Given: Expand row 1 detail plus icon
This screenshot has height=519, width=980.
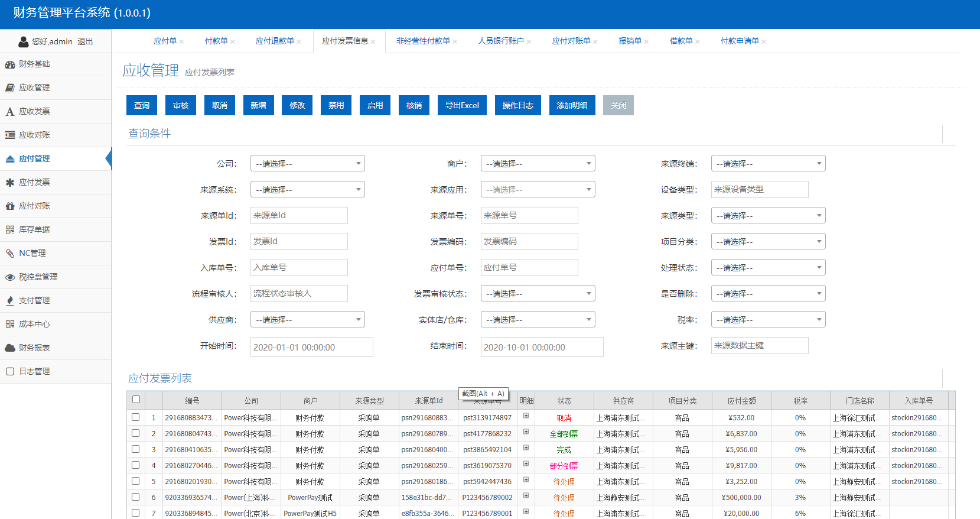Looking at the screenshot, I should coord(526,416).
